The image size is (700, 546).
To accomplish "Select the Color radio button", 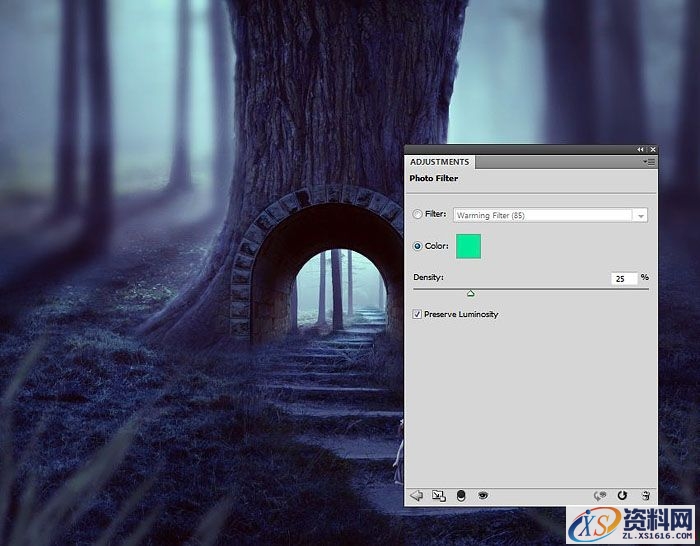I will [x=418, y=246].
